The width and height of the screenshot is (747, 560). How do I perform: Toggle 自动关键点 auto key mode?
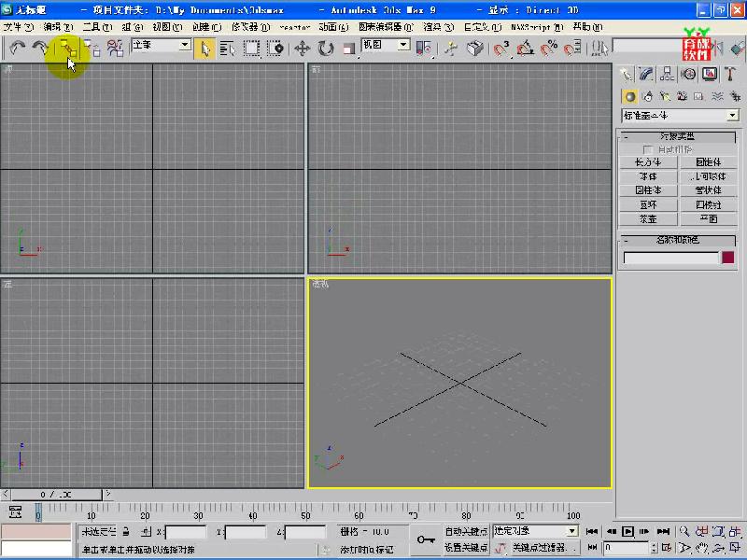click(466, 531)
